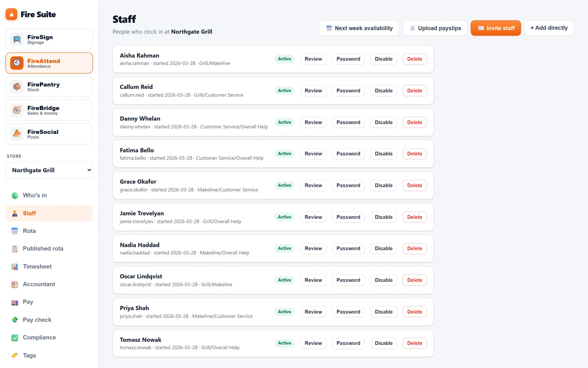
Task: Click Active badge on Aisha Rahman row
Action: point(285,59)
